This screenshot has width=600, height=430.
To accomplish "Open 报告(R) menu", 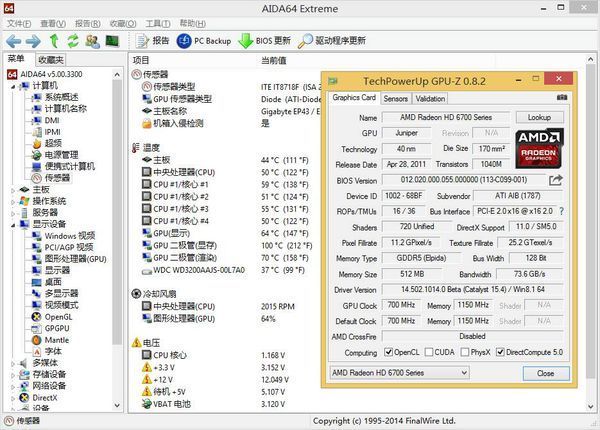I will click(88, 24).
